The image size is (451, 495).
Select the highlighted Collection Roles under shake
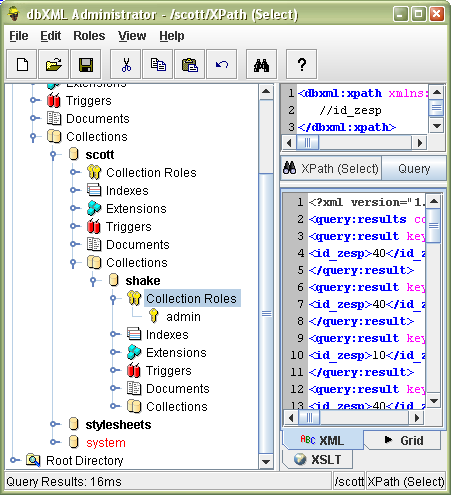point(192,298)
